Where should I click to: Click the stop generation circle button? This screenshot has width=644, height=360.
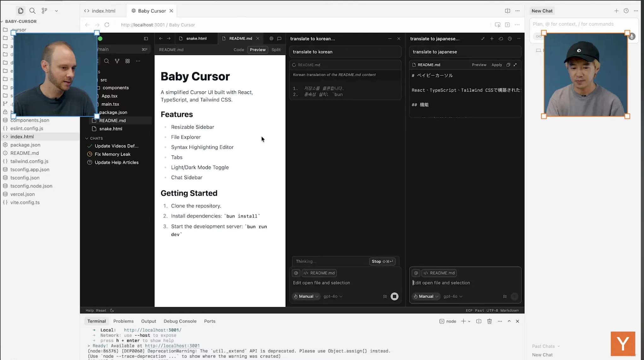tap(394, 296)
